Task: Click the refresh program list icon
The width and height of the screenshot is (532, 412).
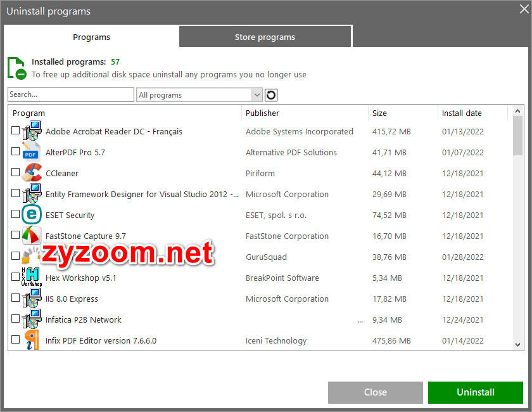Action: click(x=271, y=95)
